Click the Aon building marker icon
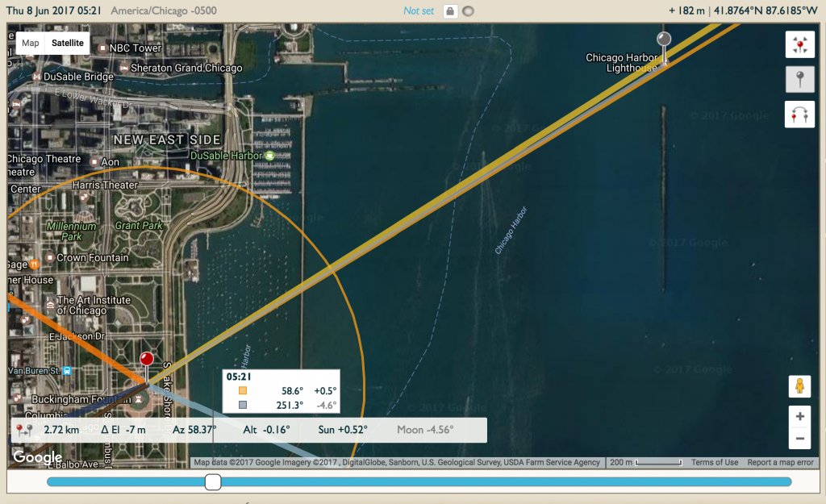This screenshot has width=826, height=504. point(94,161)
